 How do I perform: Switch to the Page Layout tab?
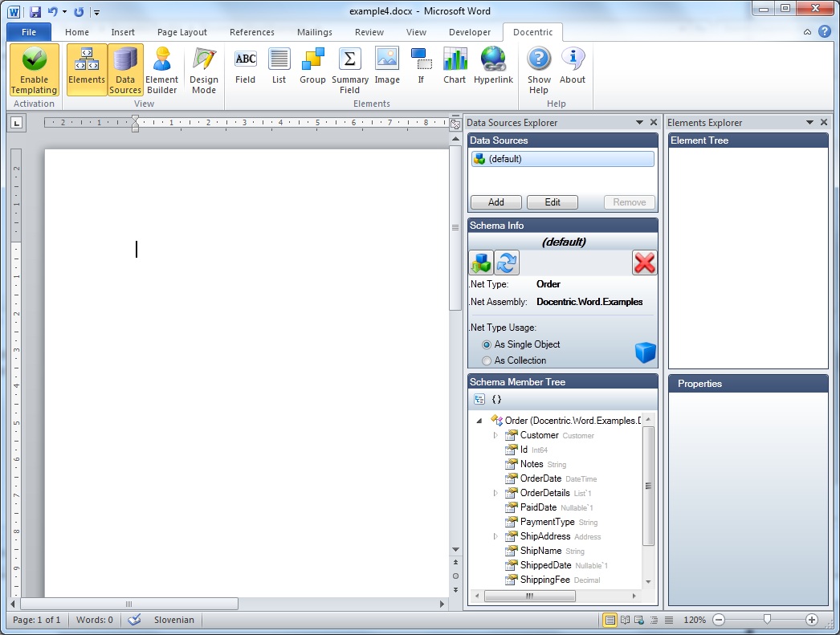[x=182, y=32]
